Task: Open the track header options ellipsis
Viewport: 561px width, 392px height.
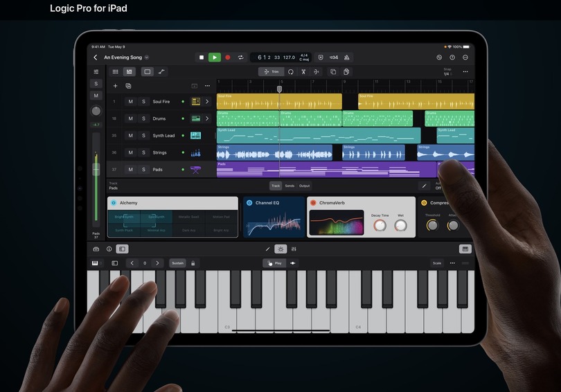Action: [207, 86]
